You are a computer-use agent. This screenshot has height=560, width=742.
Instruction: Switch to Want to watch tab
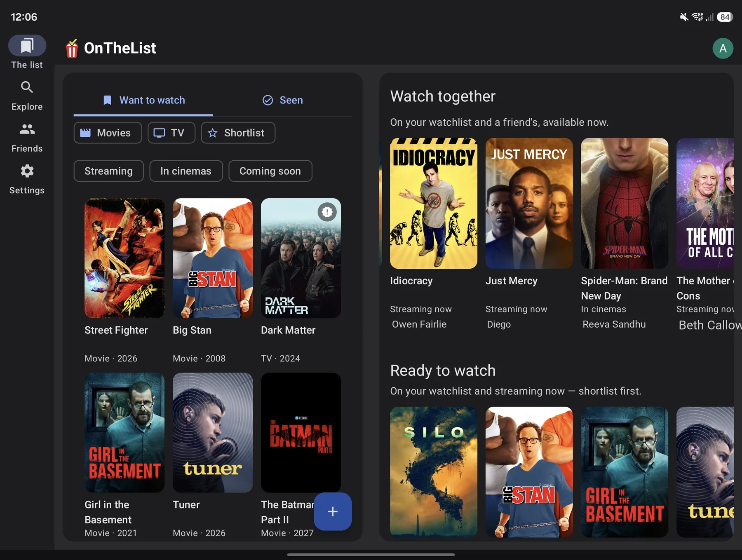coord(143,100)
